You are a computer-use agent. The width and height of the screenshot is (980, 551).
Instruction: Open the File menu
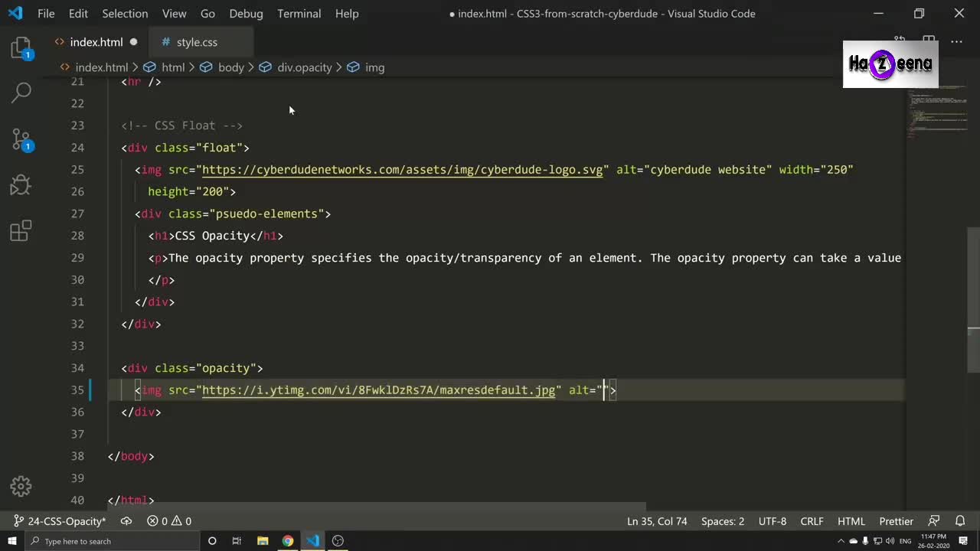point(46,14)
